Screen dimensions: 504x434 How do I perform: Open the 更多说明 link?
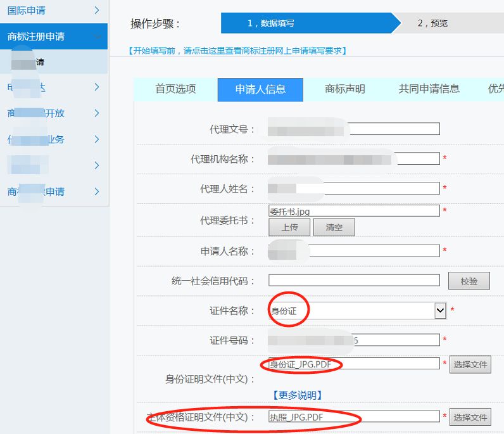tap(298, 395)
